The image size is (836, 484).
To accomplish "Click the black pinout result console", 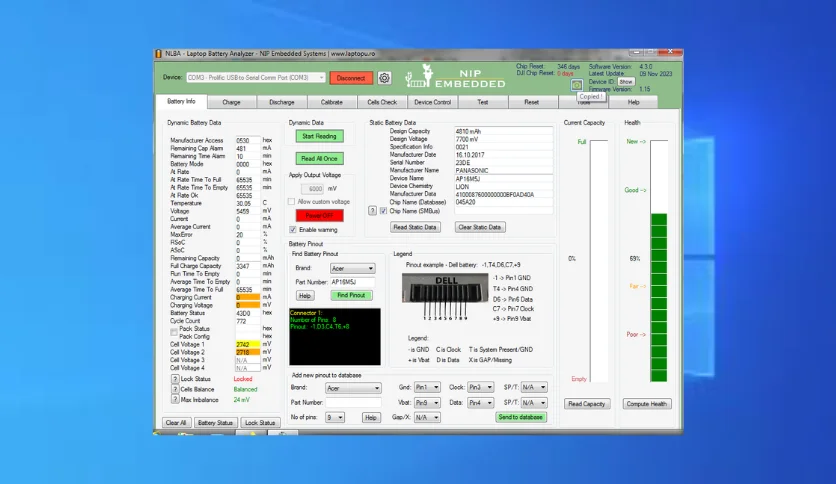I will tap(335, 336).
